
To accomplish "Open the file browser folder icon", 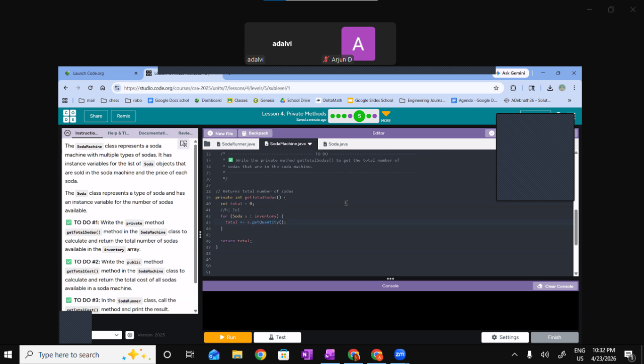I will (x=207, y=144).
